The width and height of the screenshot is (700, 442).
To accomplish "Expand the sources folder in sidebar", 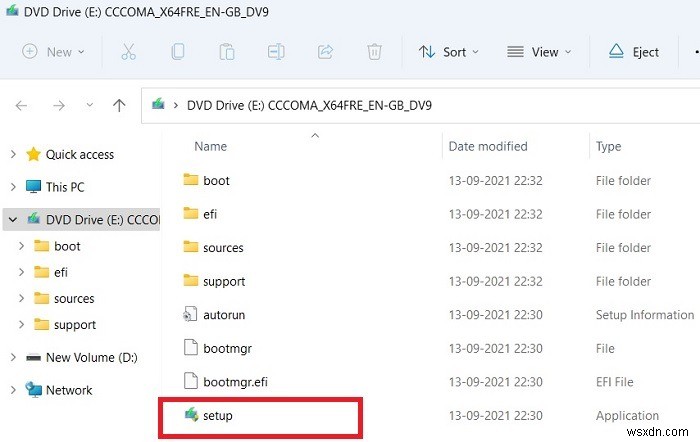I will click(x=21, y=298).
